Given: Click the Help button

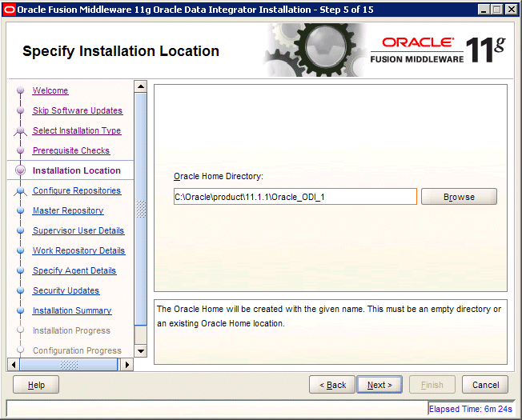Looking at the screenshot, I should (x=36, y=385).
